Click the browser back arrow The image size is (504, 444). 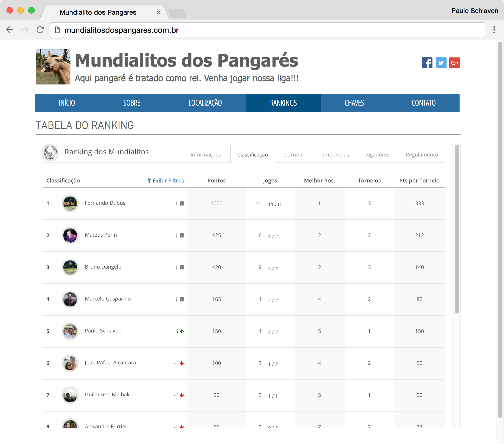[10, 30]
